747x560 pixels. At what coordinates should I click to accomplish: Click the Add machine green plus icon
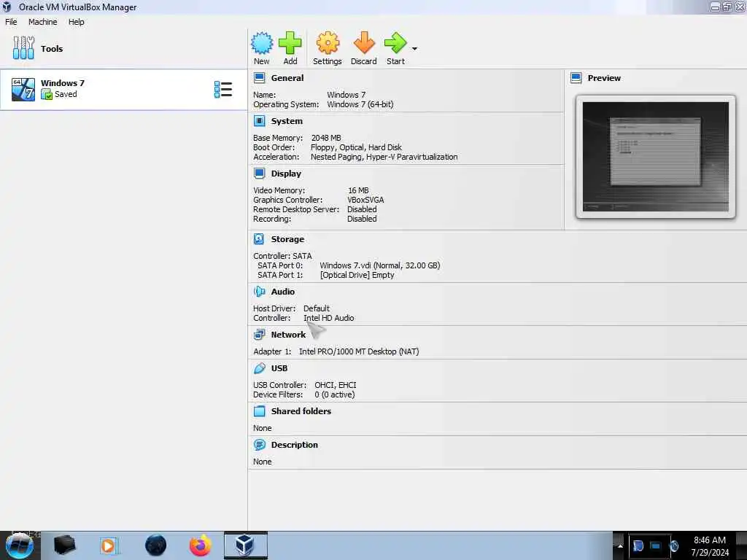tap(290, 43)
